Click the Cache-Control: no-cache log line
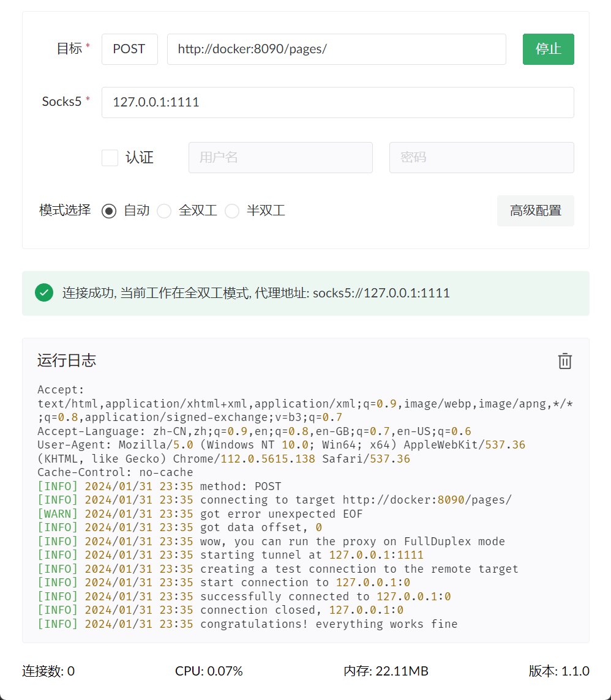Screen dimensions: 611x700 pos(115,472)
